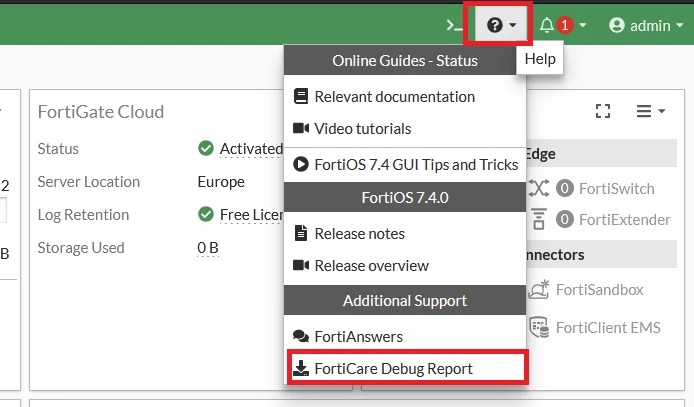Expand the admin dropdown arrow
This screenshot has height=407, width=694.
[679, 26]
